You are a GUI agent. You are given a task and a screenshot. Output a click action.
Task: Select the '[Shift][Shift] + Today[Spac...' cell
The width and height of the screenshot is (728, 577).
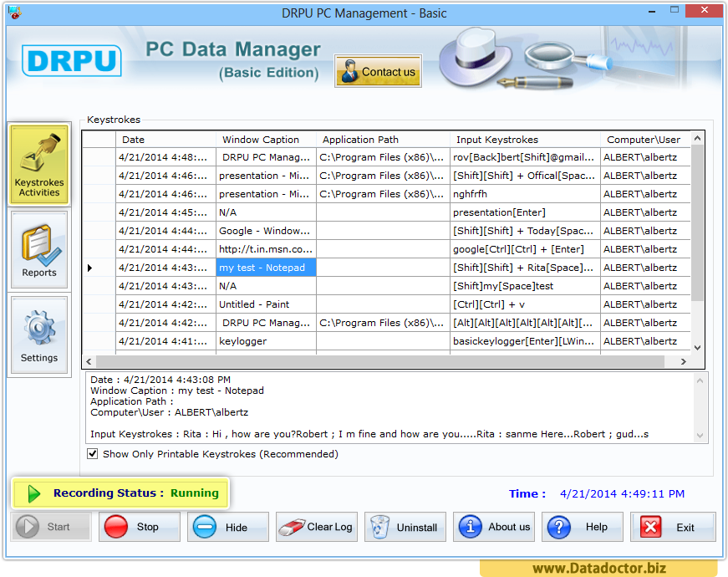click(x=525, y=231)
